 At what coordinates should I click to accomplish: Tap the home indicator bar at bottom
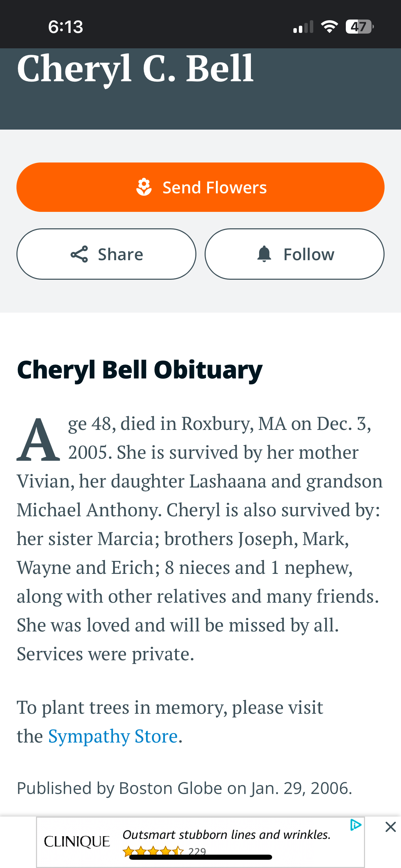[200, 857]
